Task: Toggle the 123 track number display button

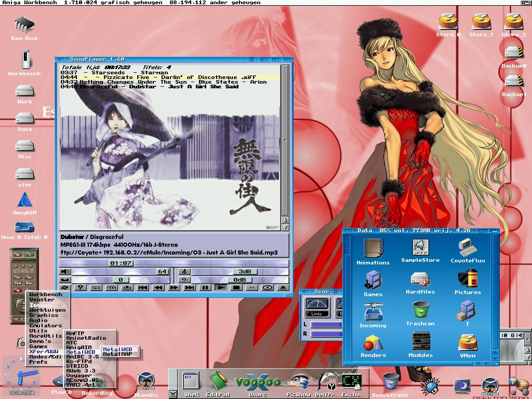Action: tap(96, 288)
